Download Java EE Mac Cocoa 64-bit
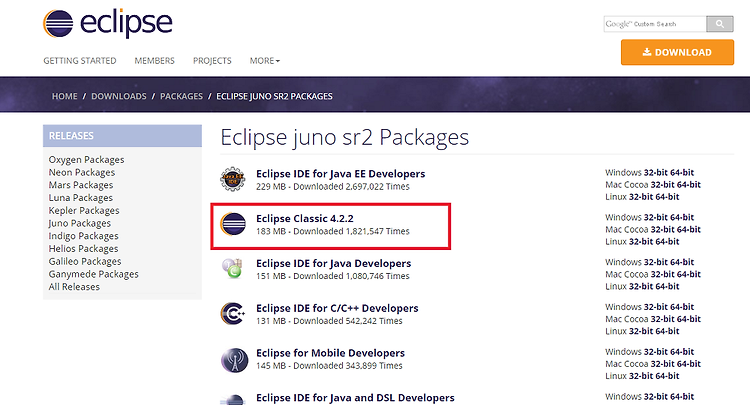This screenshot has width=750, height=405. [x=689, y=185]
